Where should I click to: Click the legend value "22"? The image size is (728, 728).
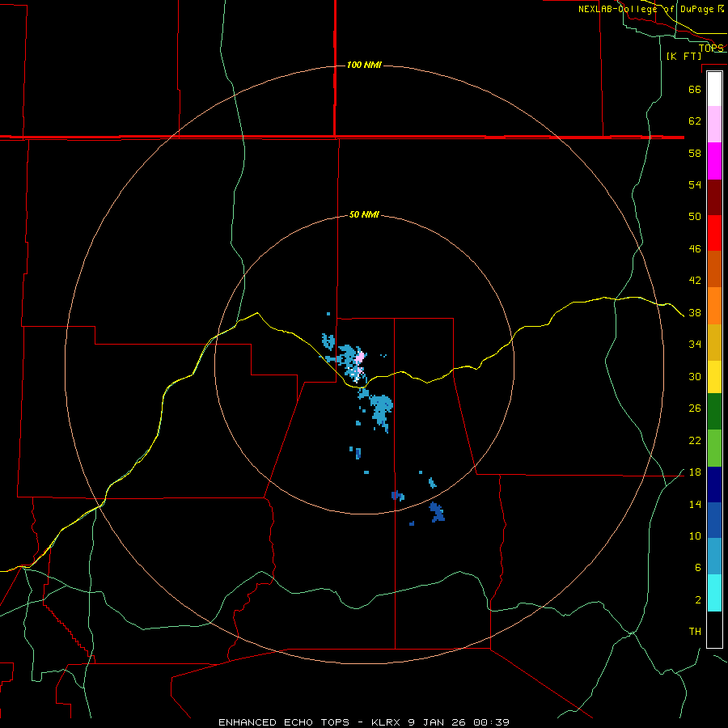pos(695,440)
